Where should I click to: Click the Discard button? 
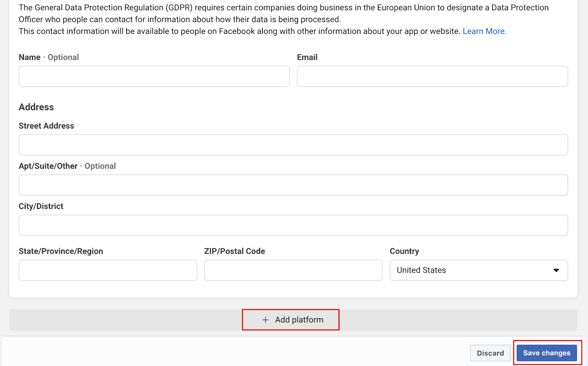click(x=490, y=353)
